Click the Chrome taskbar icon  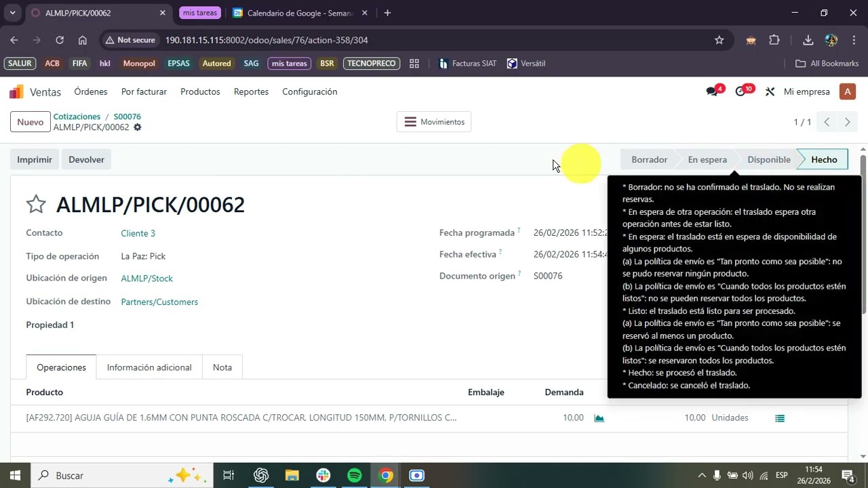386,475
